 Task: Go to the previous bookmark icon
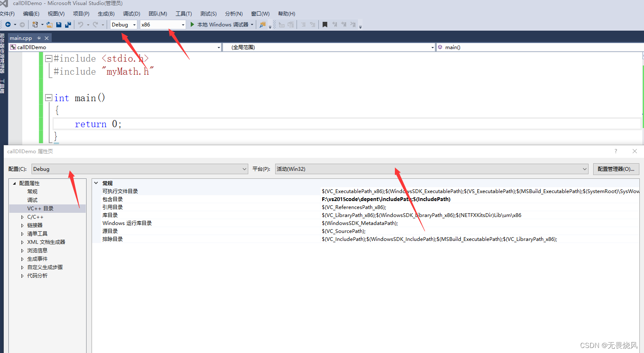(335, 25)
